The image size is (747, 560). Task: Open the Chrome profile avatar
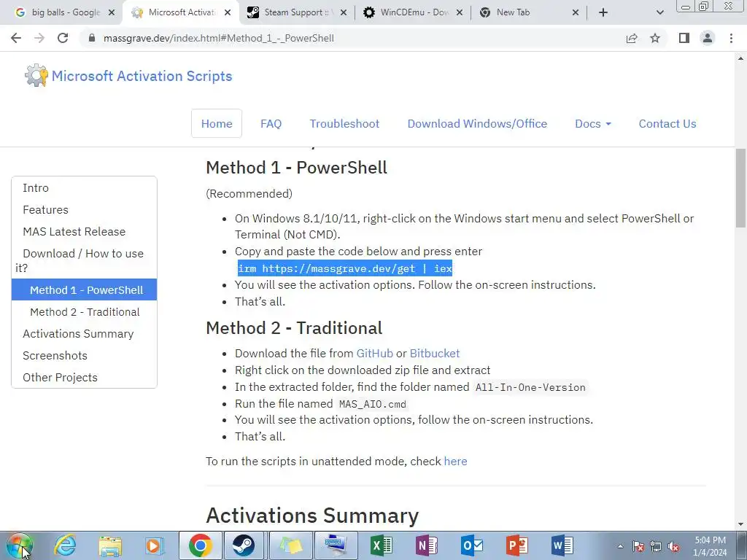pos(708,38)
